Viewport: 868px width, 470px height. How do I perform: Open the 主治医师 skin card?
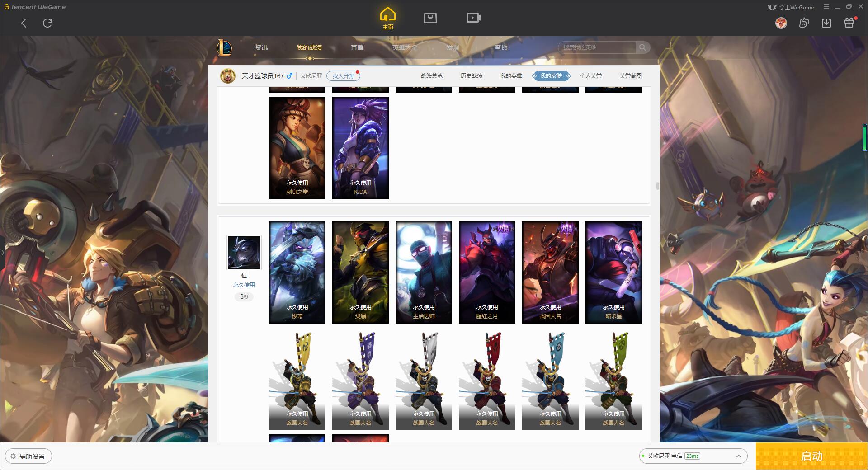click(x=424, y=272)
